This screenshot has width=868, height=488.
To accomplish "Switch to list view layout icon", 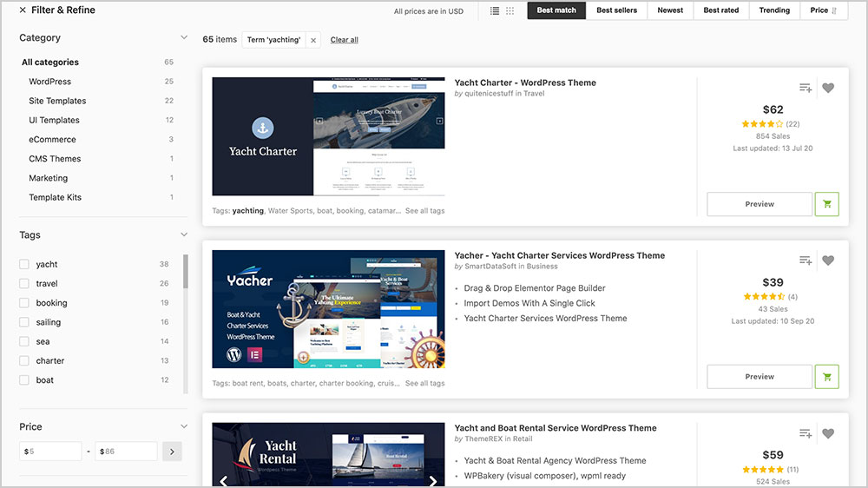I will click(495, 10).
